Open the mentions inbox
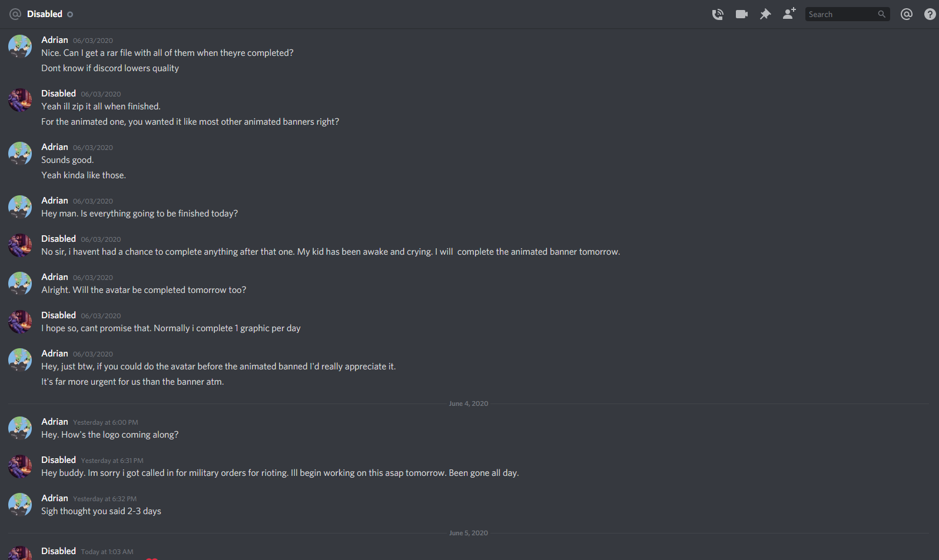Screen dimensions: 939x560 coord(907,14)
